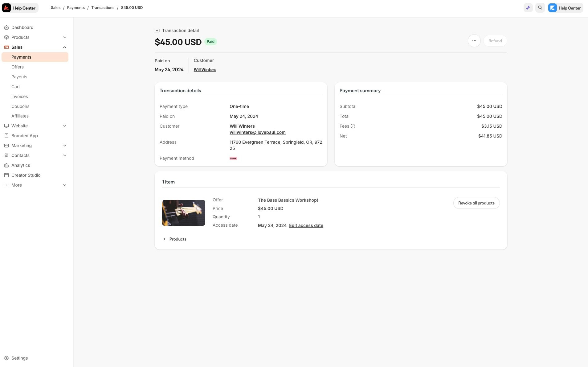Expand the Products list under the item
588x367 pixels.
[175, 239]
